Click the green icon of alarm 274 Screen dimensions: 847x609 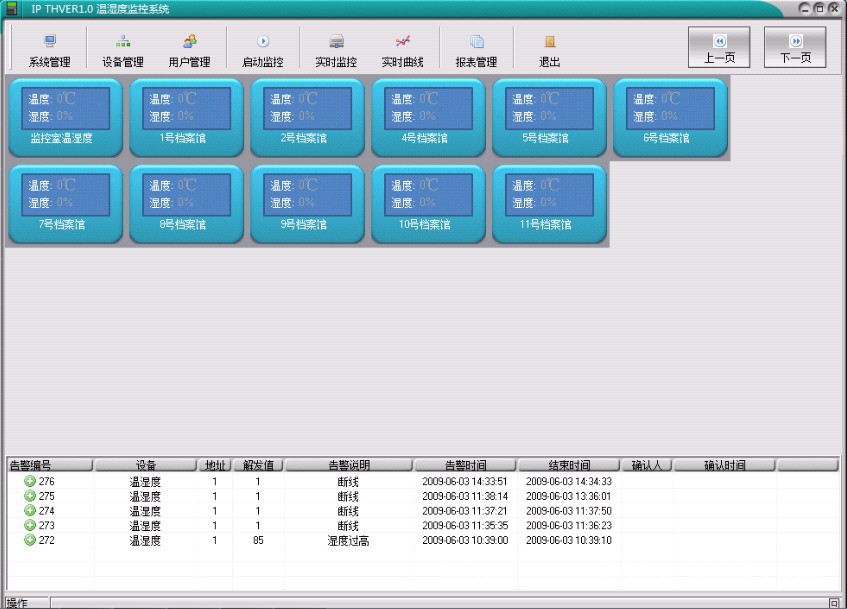[x=30, y=511]
